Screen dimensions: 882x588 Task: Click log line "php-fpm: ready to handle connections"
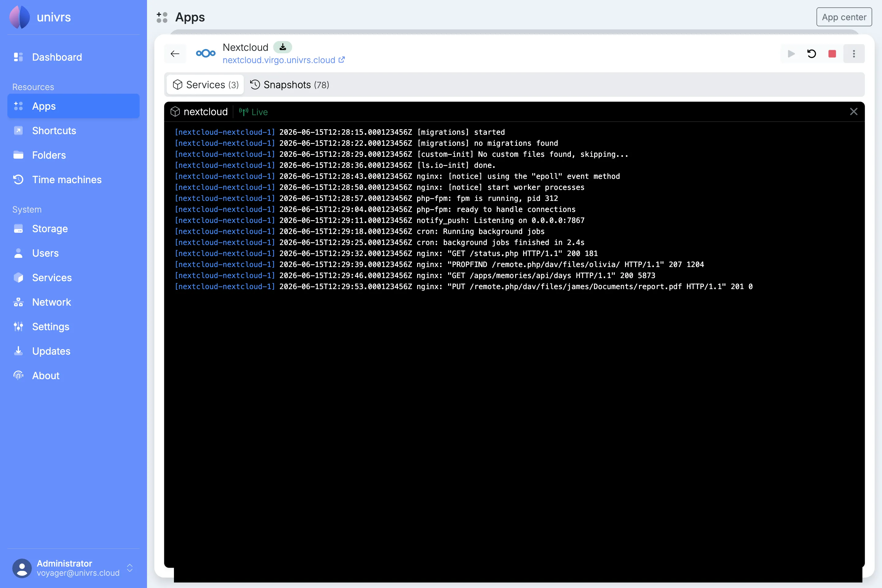[375, 209]
